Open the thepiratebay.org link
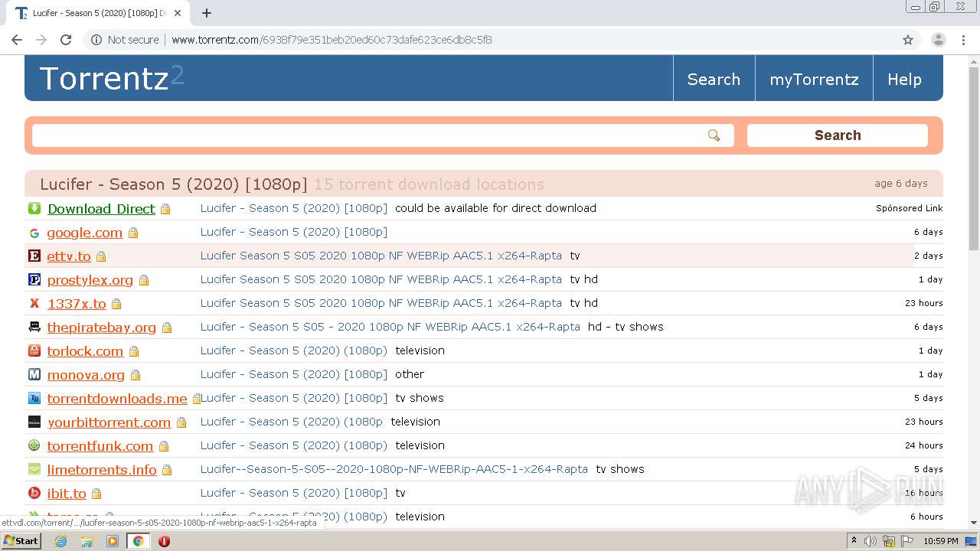This screenshot has height=551, width=980. tap(102, 328)
